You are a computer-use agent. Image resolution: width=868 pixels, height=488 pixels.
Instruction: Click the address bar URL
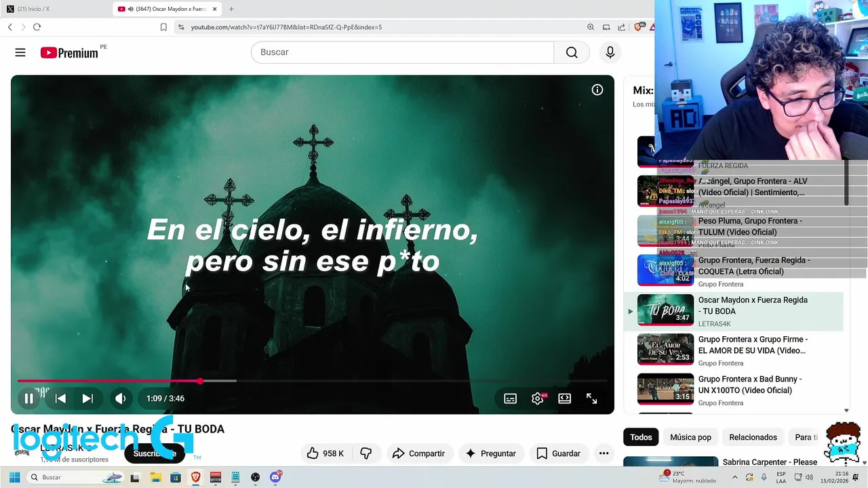pyautogui.click(x=286, y=27)
